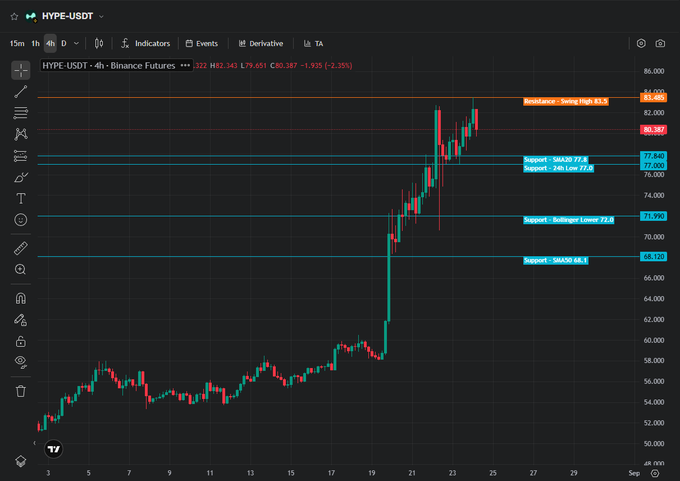Open the emoji icons tool
The height and width of the screenshot is (481, 680).
pos(20,219)
